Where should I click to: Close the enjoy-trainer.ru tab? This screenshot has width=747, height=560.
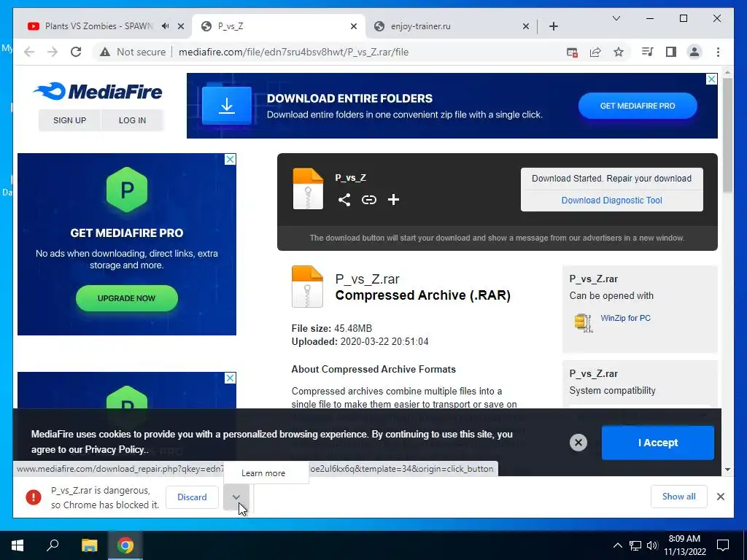tap(525, 26)
